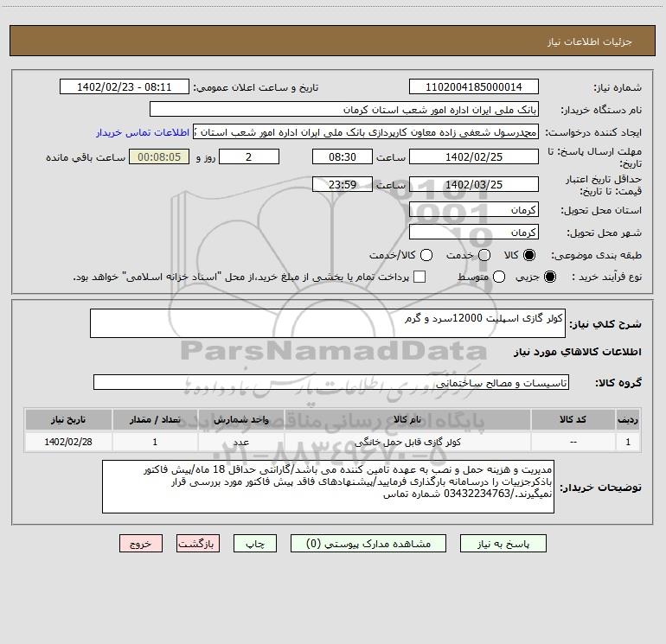This screenshot has height=644, width=666.
Task: Click the خروج exit button
Action: [141, 544]
